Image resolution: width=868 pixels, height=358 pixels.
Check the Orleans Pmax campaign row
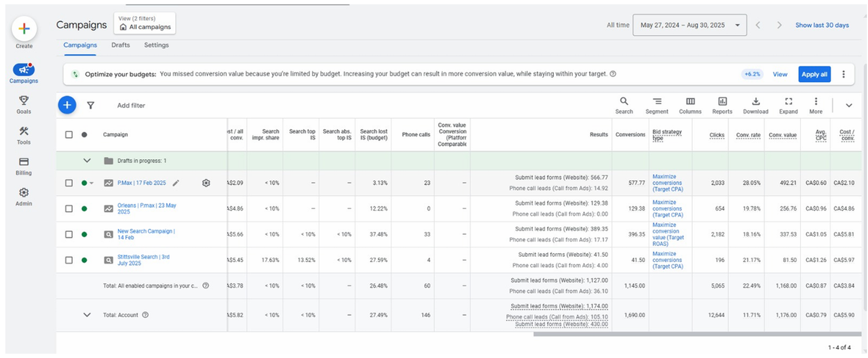pos(69,209)
